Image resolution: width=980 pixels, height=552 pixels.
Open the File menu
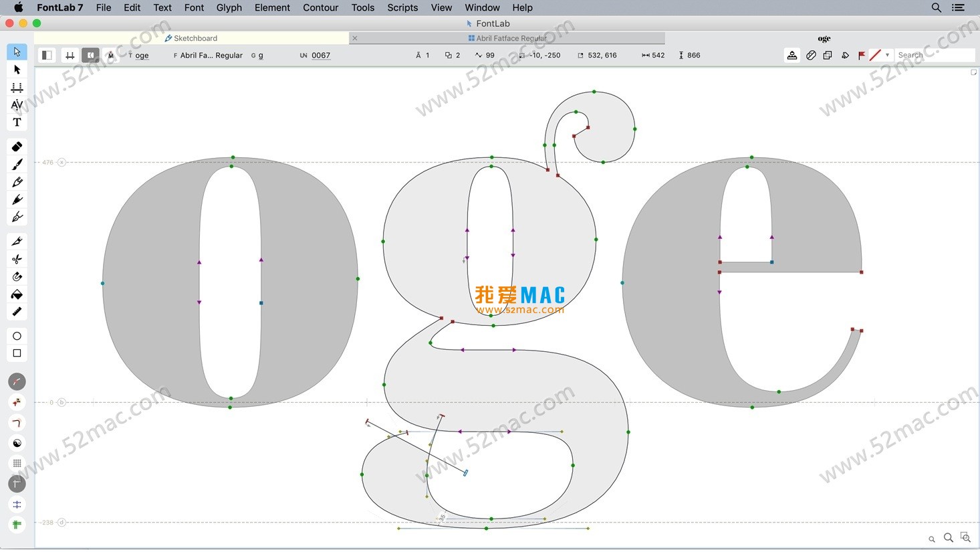(x=104, y=7)
